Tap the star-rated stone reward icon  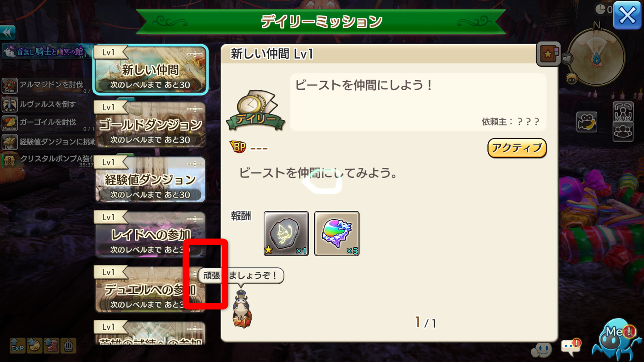click(x=286, y=234)
